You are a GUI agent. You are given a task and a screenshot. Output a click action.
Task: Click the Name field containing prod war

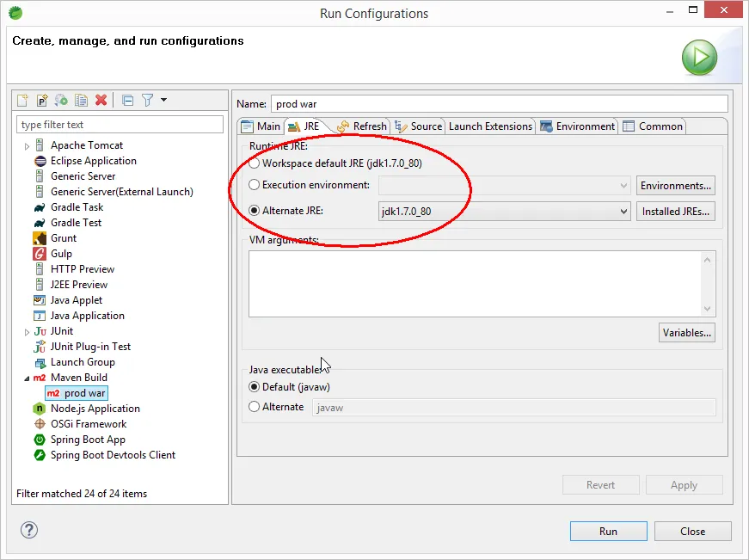click(x=499, y=104)
